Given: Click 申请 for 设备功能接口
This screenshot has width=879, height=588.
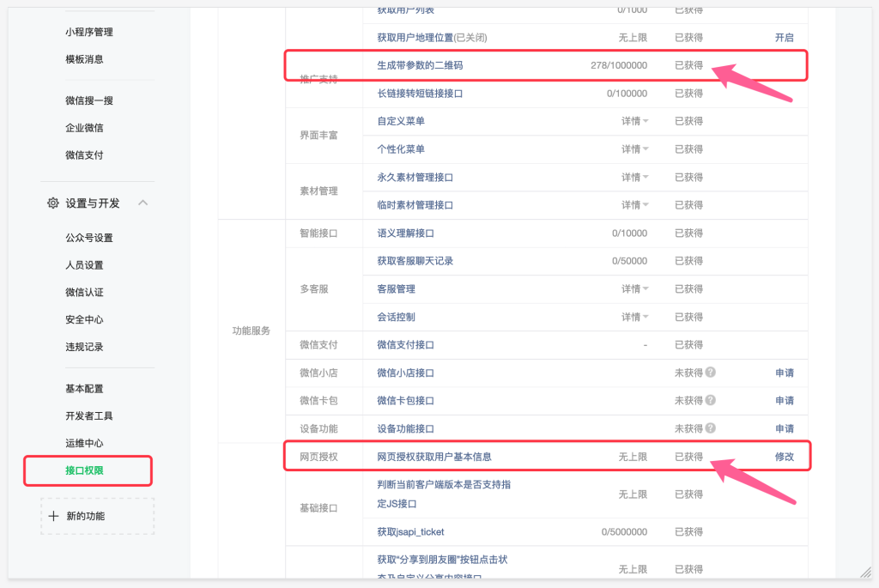Looking at the screenshot, I should click(785, 428).
